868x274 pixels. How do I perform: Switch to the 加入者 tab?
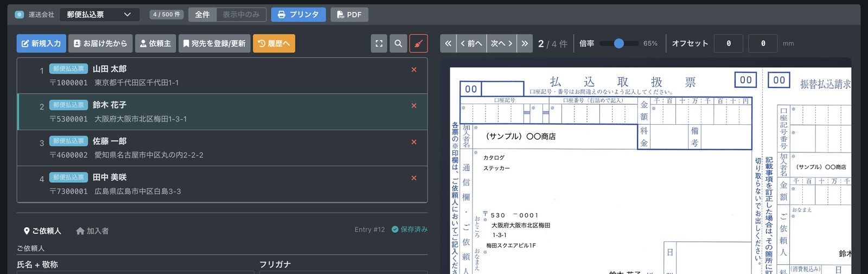click(x=92, y=231)
